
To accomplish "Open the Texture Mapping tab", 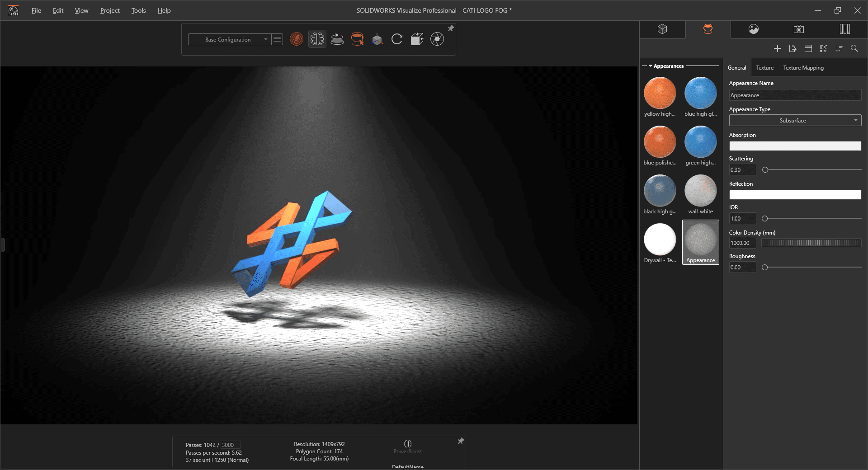I will pos(803,68).
